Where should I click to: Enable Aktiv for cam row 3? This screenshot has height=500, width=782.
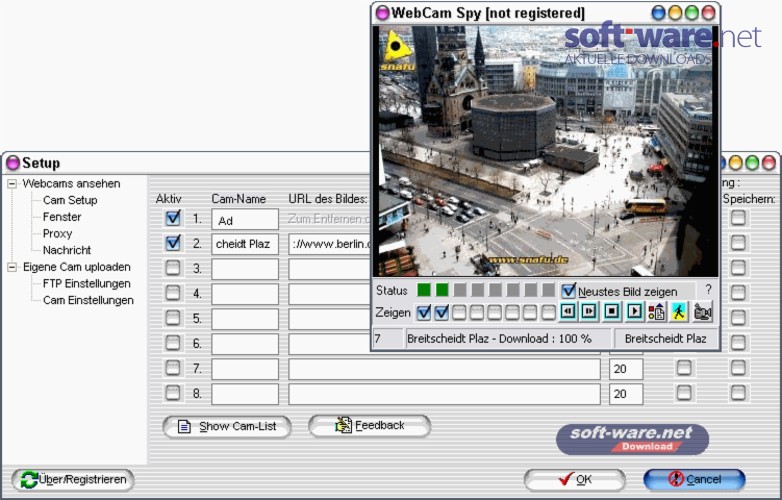point(173,268)
